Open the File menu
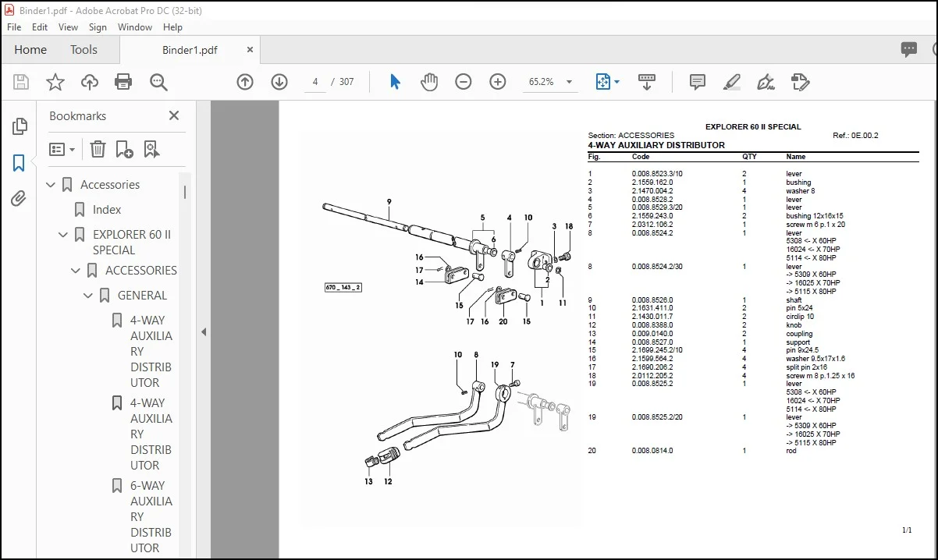Viewport: 938px width, 560px height. coord(15,27)
